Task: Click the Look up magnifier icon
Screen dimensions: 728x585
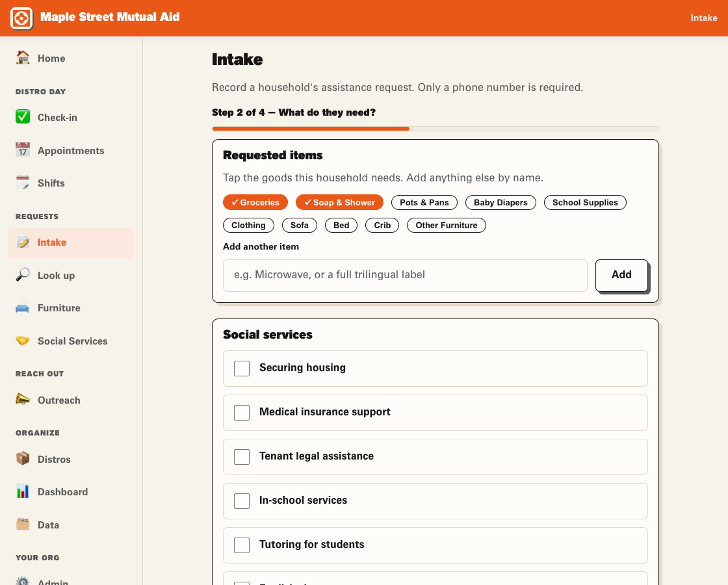Action: (22, 275)
